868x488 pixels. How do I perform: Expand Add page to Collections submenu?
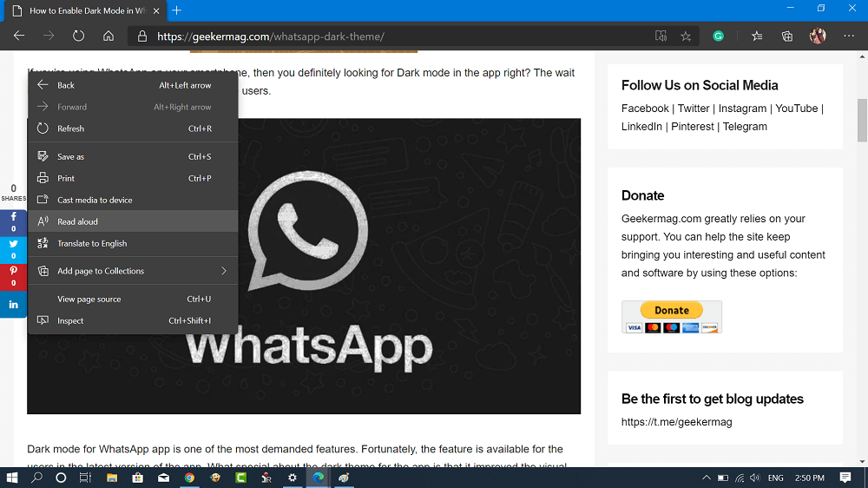(x=133, y=271)
